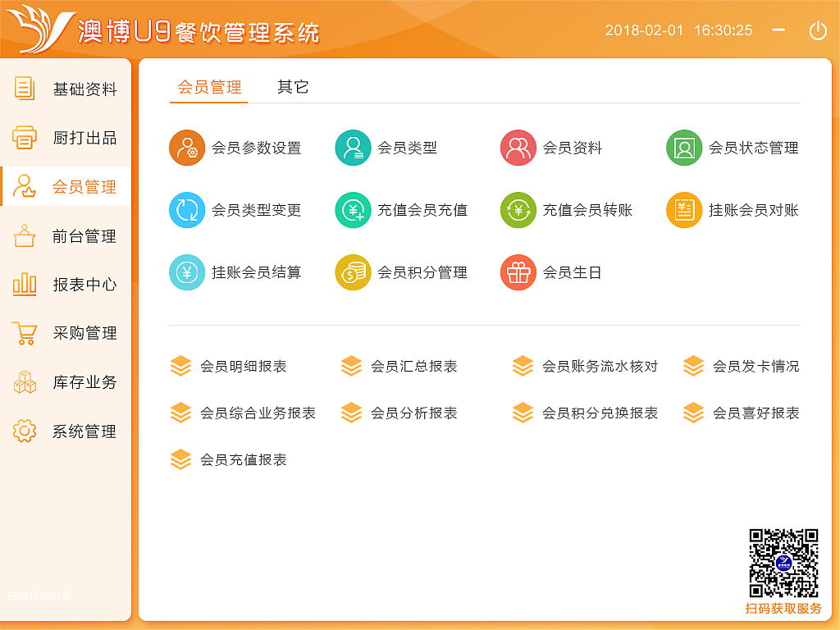Image resolution: width=840 pixels, height=630 pixels.
Task: Select 充值会员充值 recharge icon
Action: (353, 210)
